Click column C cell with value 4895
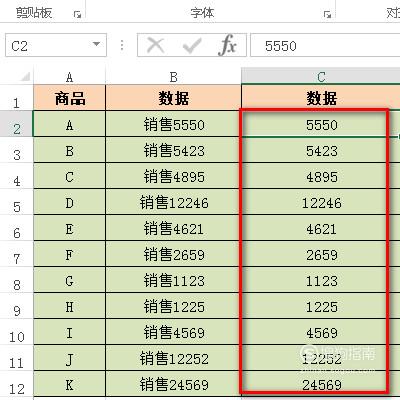 click(321, 176)
